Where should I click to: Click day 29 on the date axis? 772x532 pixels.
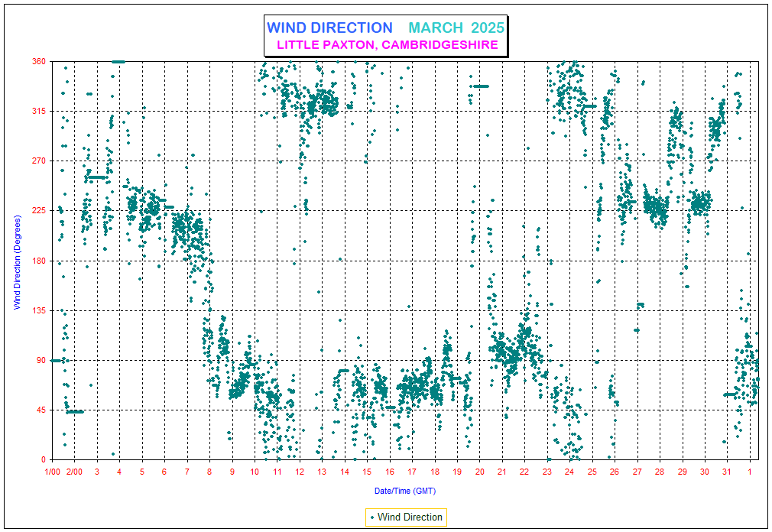click(x=683, y=472)
